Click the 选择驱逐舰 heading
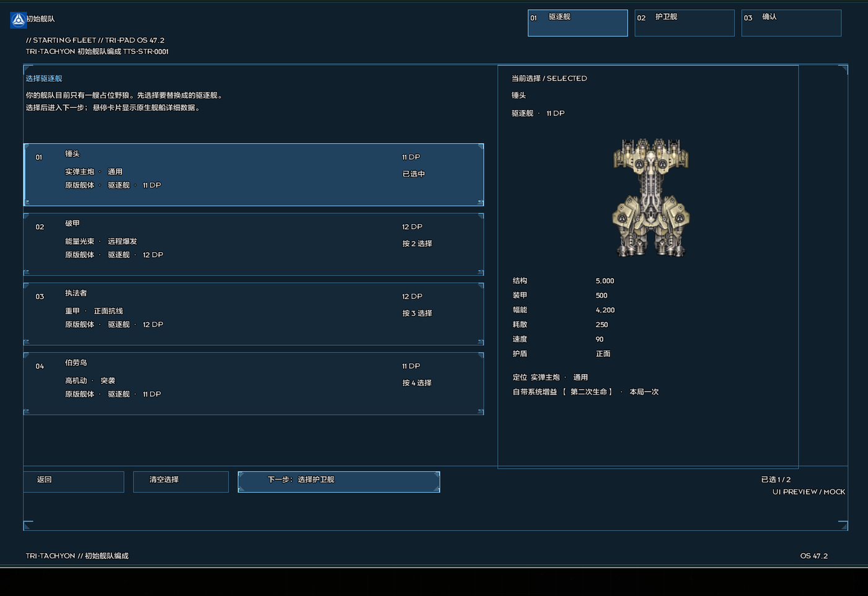 [44, 79]
